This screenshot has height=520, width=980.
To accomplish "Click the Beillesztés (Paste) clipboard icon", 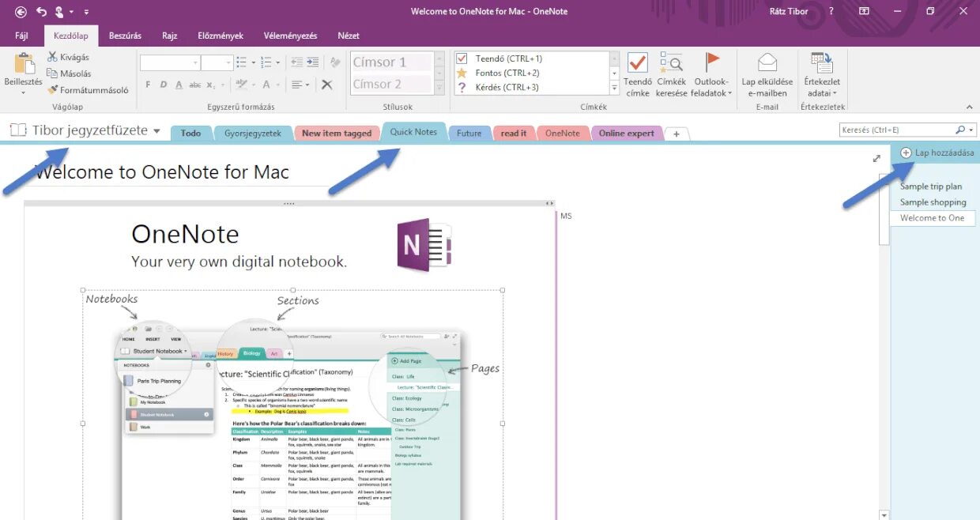I will (24, 63).
